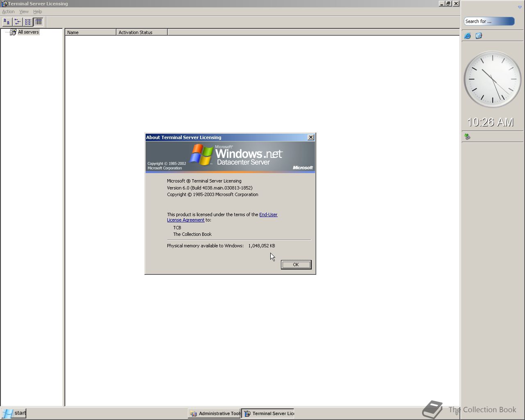
Task: Click OK in the About dialog
Action: click(296, 265)
